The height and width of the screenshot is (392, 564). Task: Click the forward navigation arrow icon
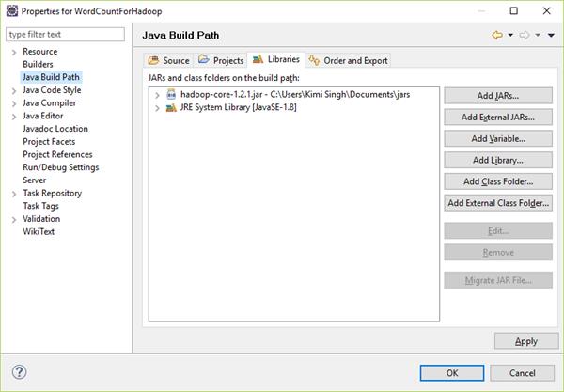(x=525, y=35)
